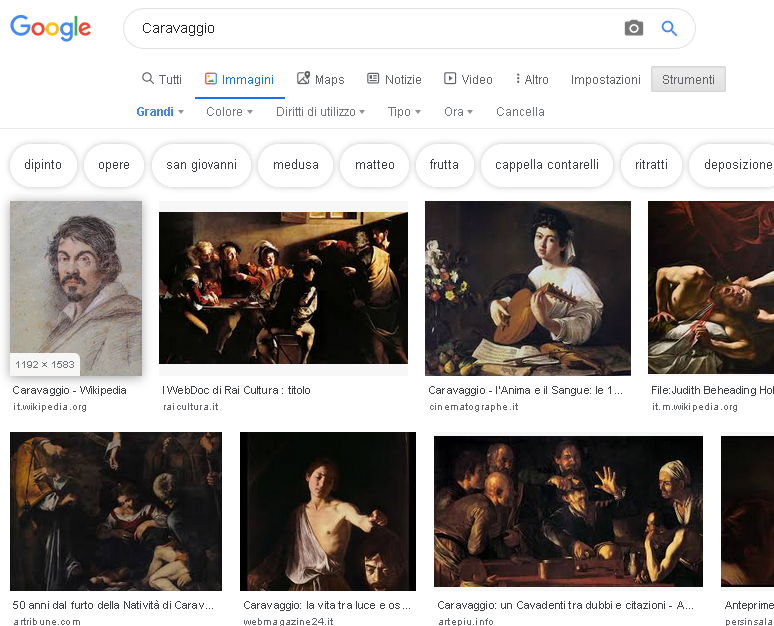Open the Notizie tab
Screen dimensions: 774x626
coord(394,79)
